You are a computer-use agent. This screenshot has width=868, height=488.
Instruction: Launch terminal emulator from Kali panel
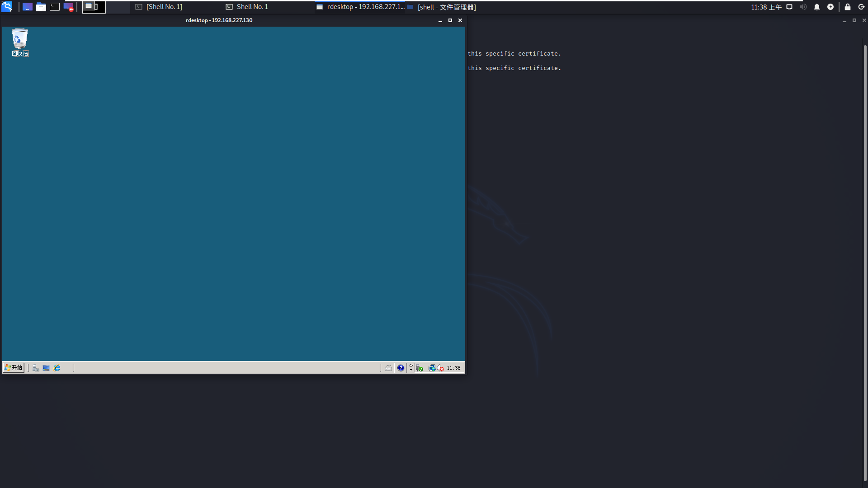click(55, 7)
